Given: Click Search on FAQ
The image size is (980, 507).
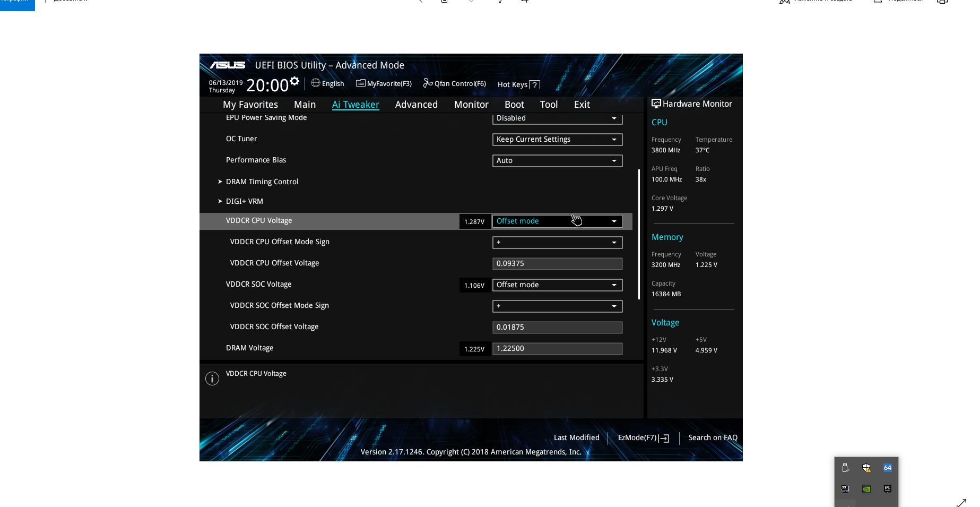Looking at the screenshot, I should point(713,438).
